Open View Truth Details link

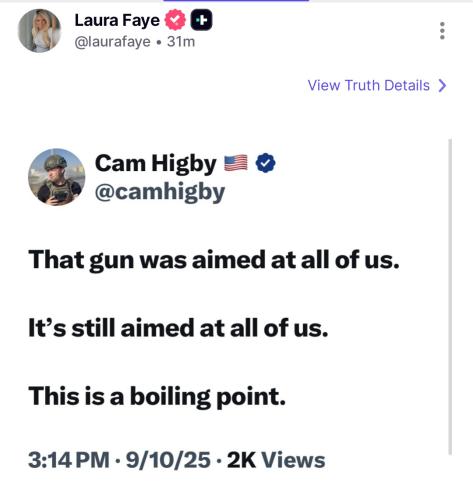pos(369,85)
